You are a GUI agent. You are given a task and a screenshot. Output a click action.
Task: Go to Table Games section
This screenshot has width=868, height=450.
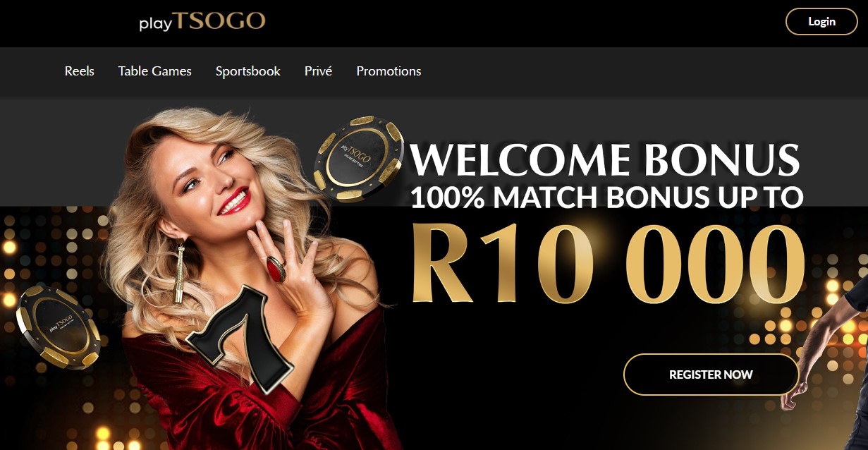tap(155, 71)
